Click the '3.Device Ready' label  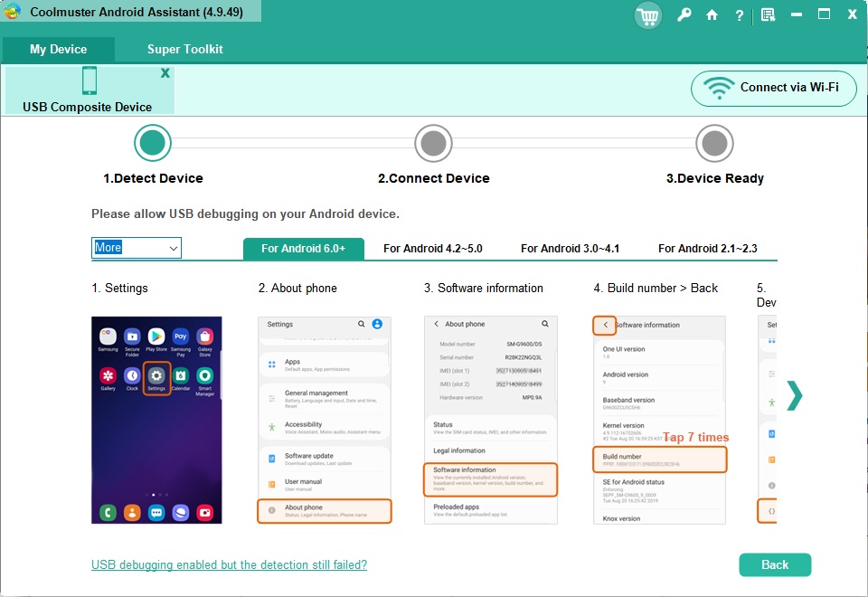click(714, 178)
